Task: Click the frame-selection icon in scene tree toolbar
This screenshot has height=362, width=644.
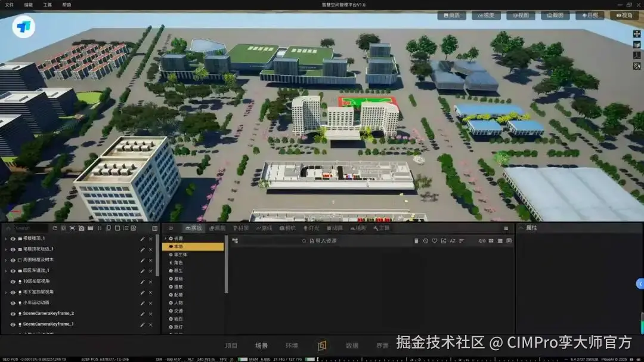Action: click(x=72, y=228)
